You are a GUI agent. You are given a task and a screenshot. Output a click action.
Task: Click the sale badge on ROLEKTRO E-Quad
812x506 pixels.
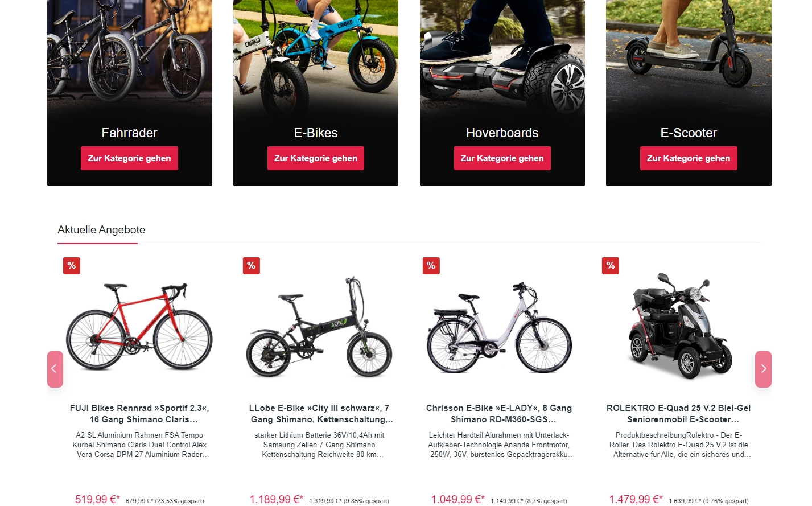click(x=611, y=265)
